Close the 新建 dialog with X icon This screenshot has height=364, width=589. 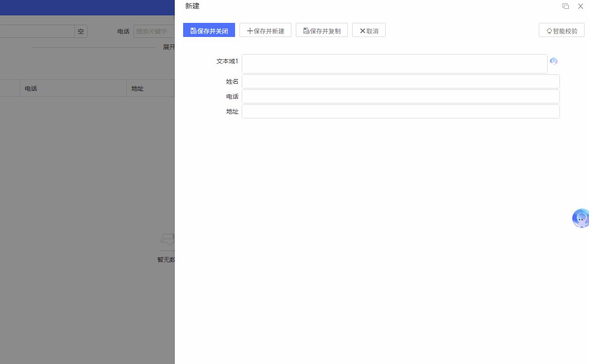click(580, 6)
